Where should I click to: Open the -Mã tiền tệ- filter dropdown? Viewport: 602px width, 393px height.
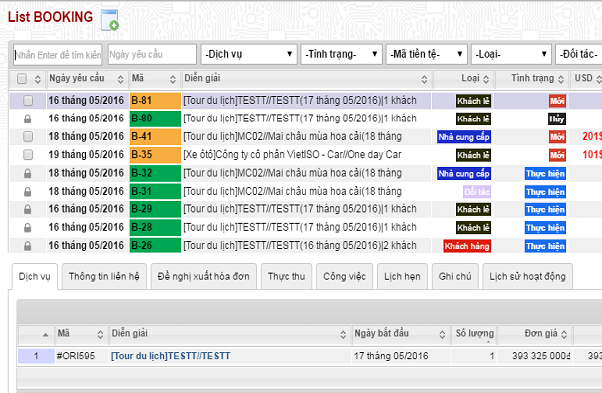[427, 54]
